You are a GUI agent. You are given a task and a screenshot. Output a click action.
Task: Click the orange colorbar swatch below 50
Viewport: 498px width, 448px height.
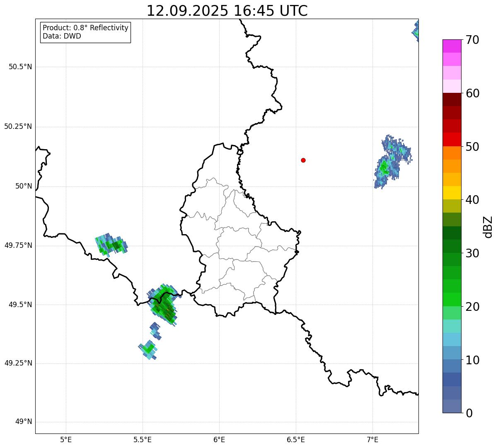pos(452,153)
